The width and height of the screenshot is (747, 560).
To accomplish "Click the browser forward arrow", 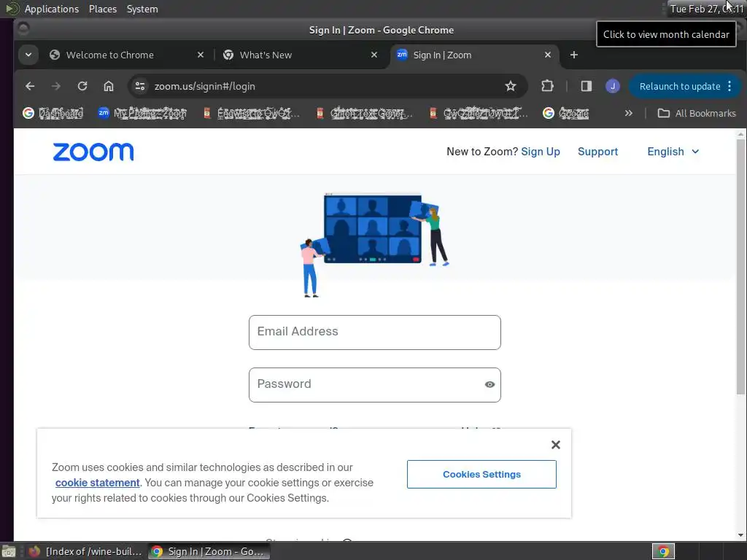I will click(56, 86).
